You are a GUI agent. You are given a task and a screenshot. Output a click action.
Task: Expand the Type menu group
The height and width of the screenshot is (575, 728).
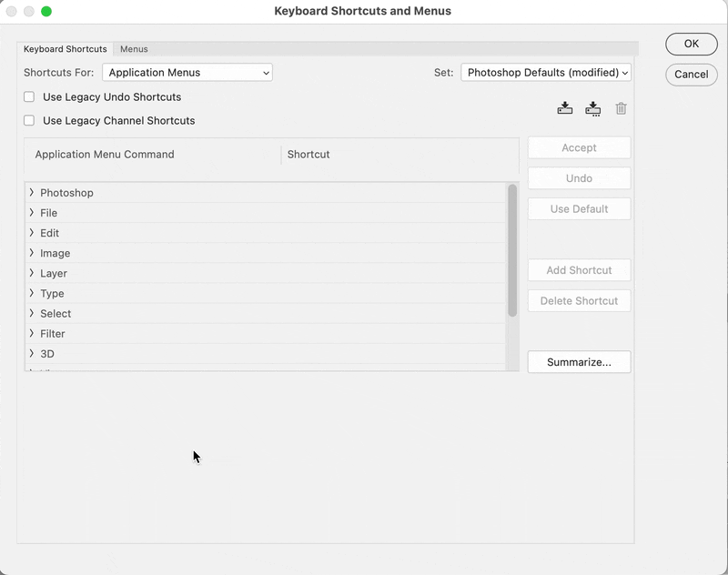[32, 293]
